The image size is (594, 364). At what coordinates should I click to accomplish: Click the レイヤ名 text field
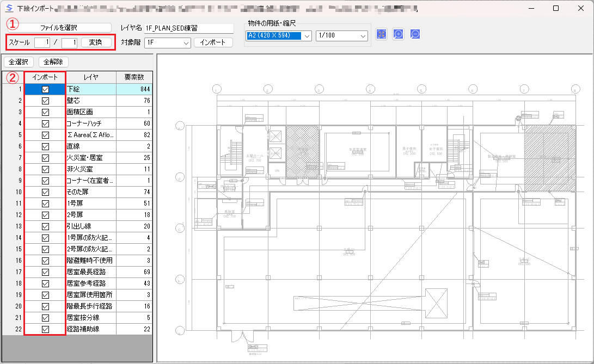click(189, 28)
